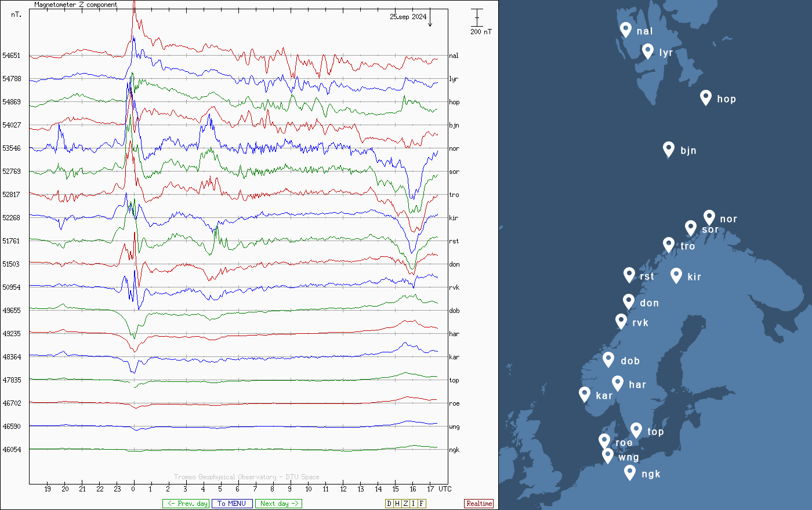Click the nor station pin on map

[709, 217]
